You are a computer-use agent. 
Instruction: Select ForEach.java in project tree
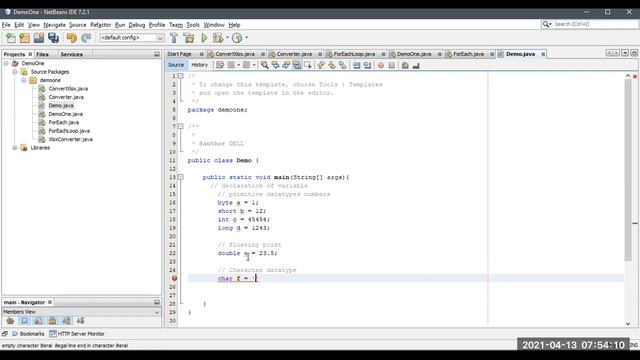[64, 122]
